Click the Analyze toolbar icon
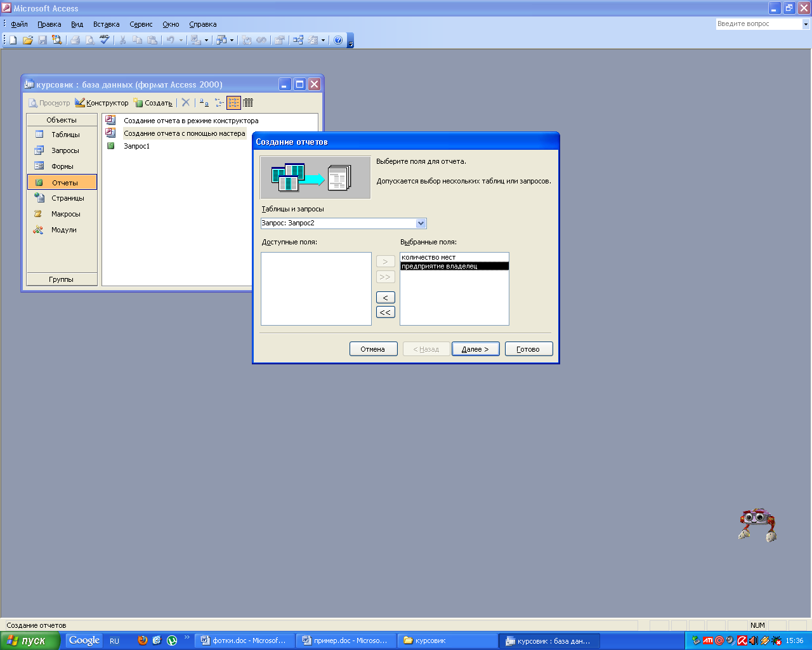 pos(220,40)
